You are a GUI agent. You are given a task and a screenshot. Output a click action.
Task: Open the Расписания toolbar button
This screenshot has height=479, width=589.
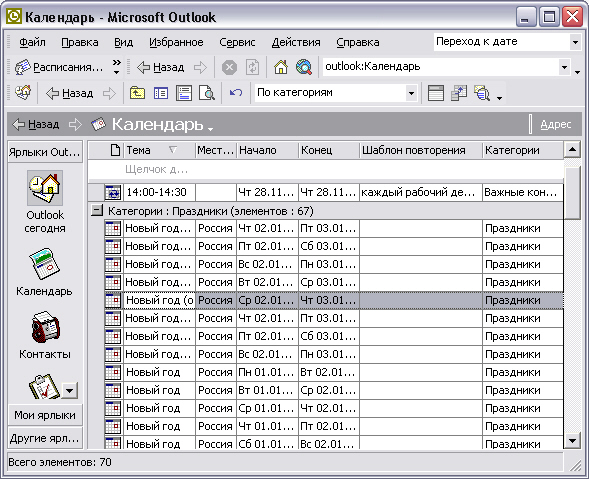coord(59,67)
